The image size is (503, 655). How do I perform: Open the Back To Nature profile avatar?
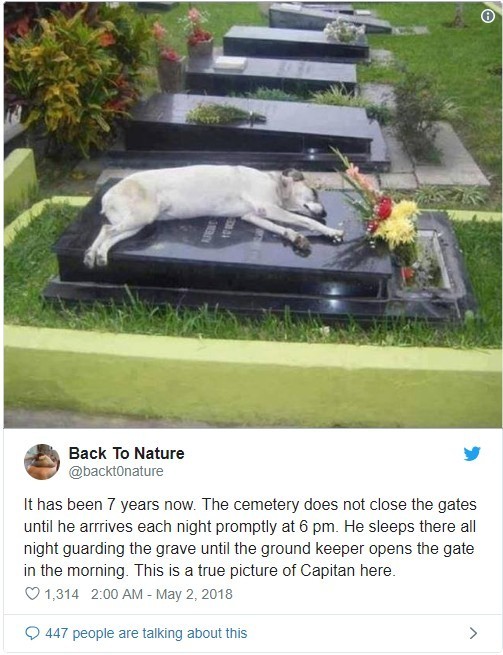[x=42, y=462]
